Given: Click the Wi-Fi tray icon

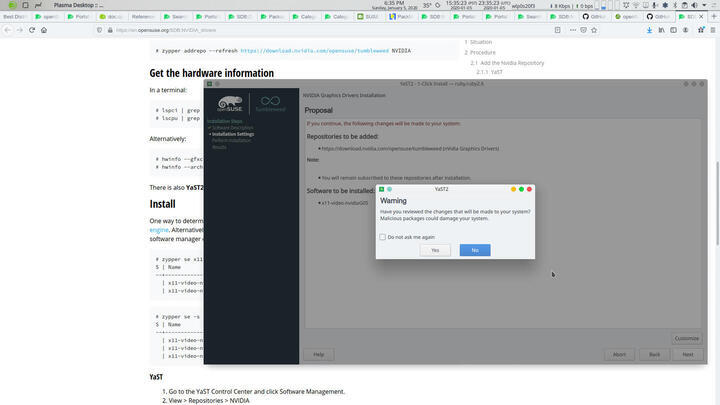Looking at the screenshot, I should (636, 6).
